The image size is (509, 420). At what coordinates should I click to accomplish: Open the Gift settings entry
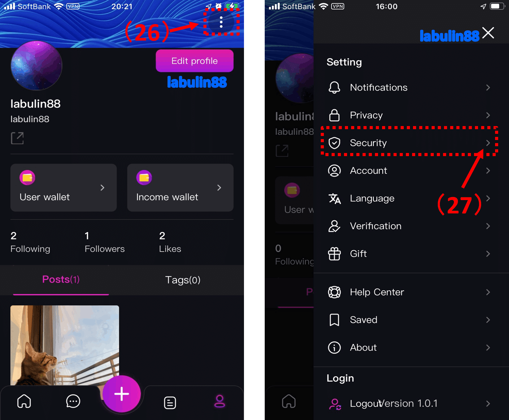point(409,254)
